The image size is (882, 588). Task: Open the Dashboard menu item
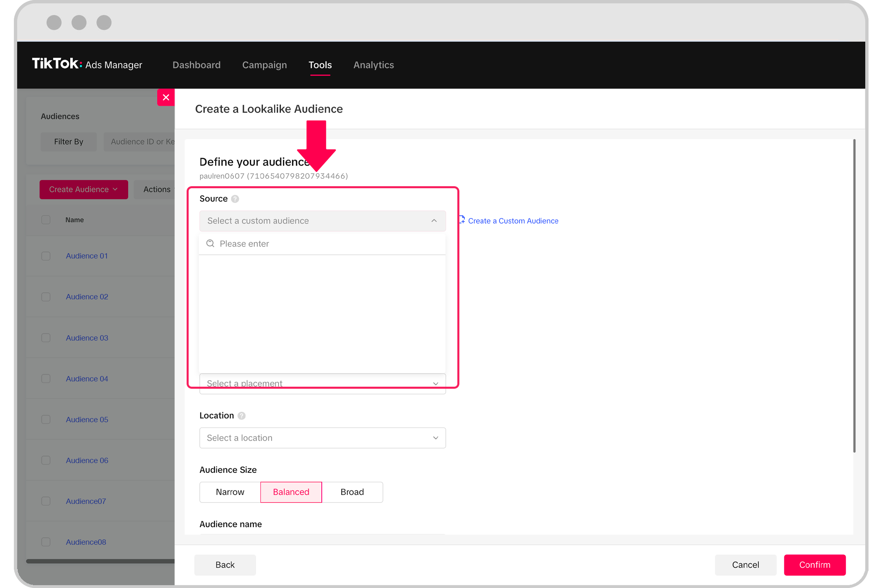tap(196, 65)
